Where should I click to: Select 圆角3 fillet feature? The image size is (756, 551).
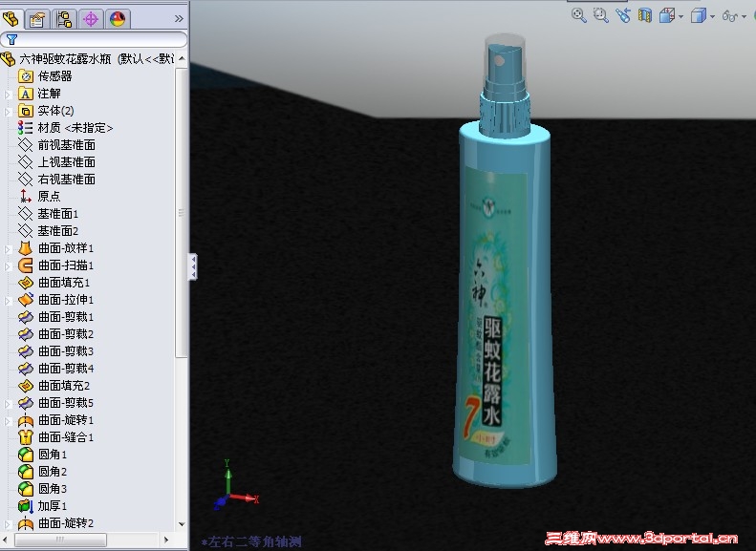pos(52,488)
